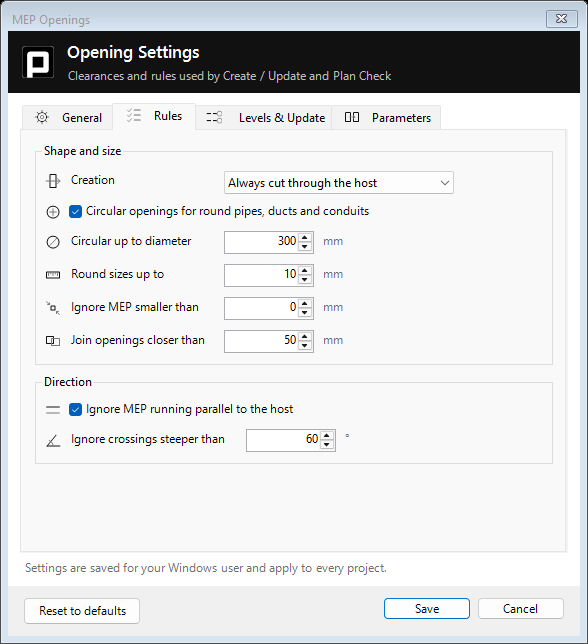Switch to the General tab

pyautogui.click(x=68, y=118)
